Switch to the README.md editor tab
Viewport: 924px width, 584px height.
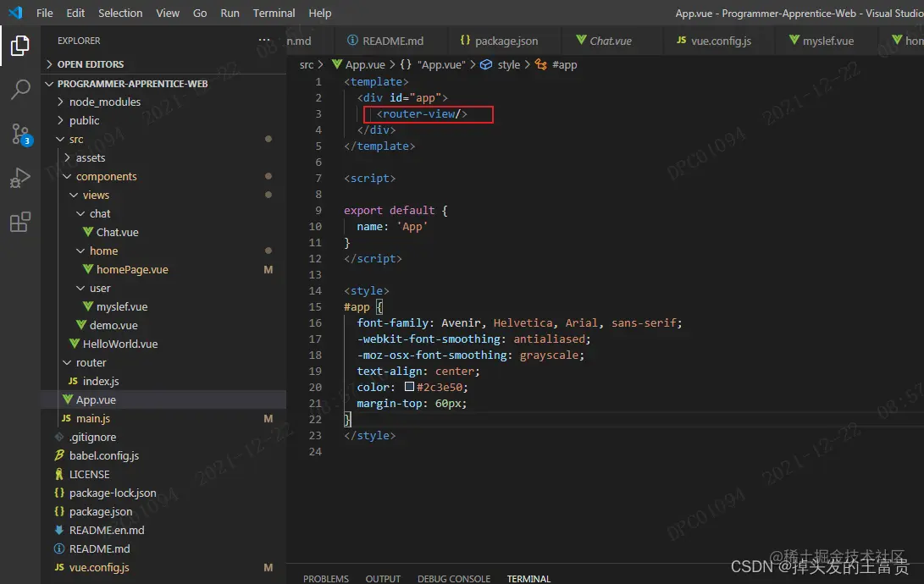391,41
